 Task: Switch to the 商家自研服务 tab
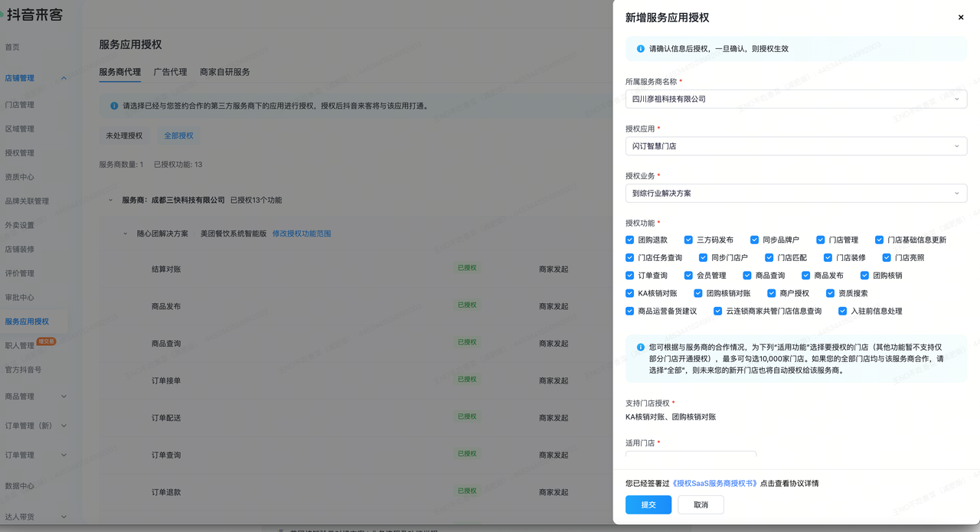click(x=224, y=72)
